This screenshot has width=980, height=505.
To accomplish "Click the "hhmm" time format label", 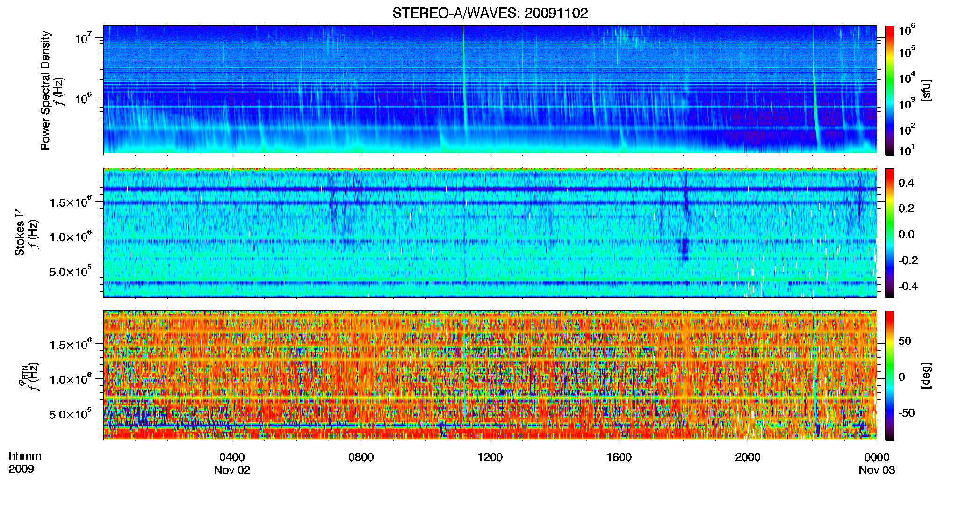I will coord(25,456).
